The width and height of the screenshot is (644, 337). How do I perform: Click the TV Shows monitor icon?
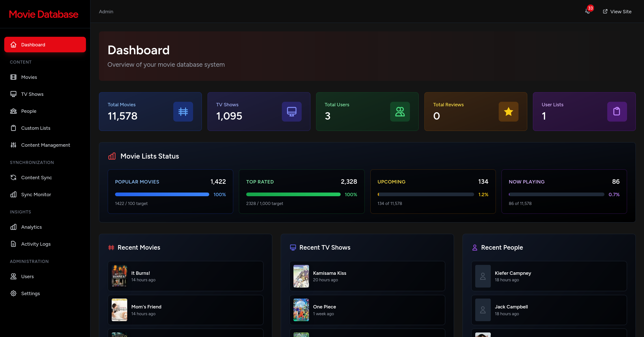(291, 112)
